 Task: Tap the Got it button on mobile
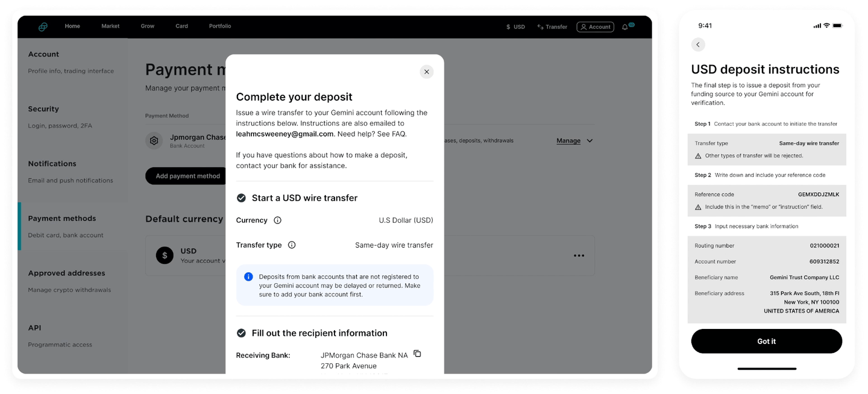tap(766, 341)
